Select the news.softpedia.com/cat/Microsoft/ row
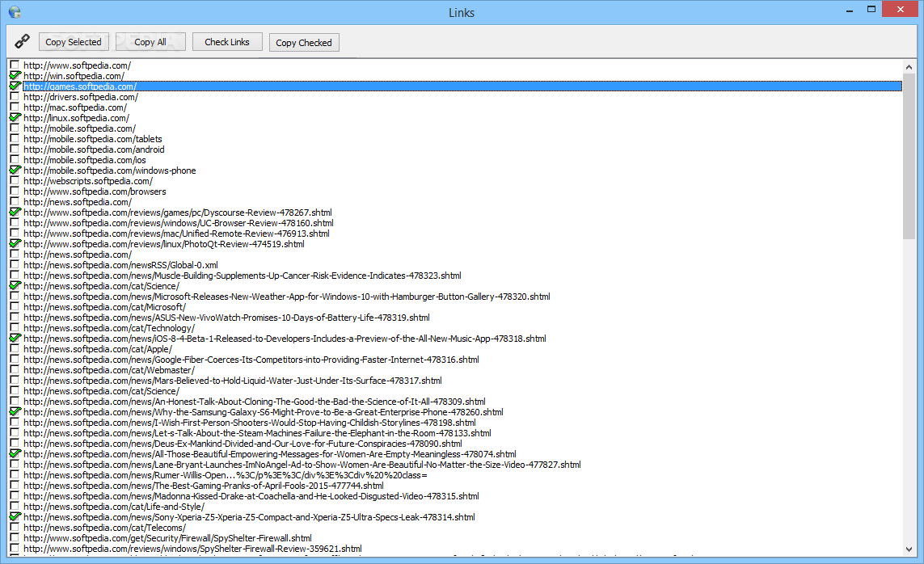 (x=104, y=307)
